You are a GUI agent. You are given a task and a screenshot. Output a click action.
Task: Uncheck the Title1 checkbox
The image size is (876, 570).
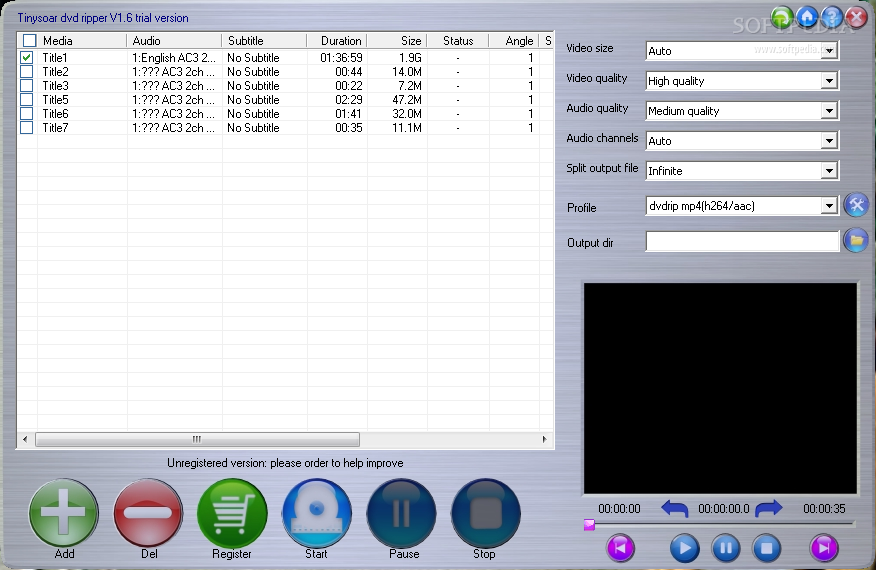point(26,58)
